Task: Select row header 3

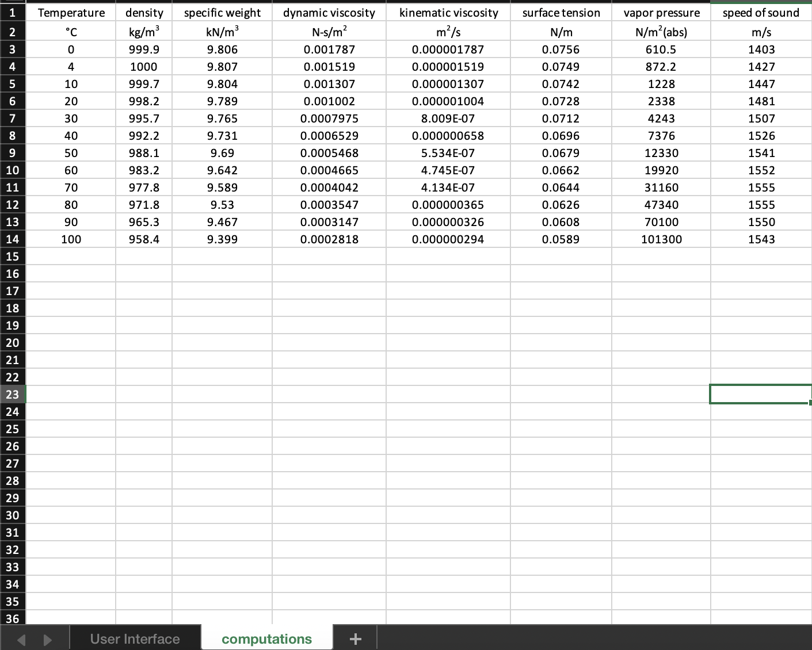Action: [12, 49]
